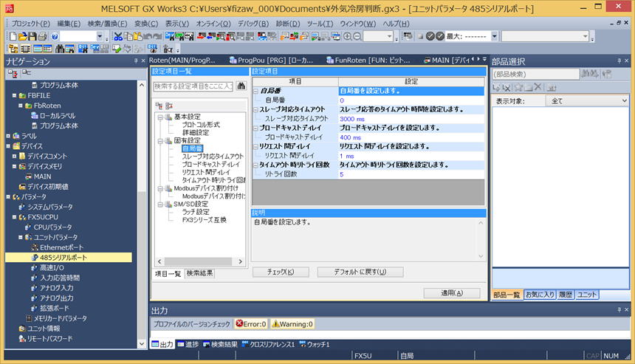This screenshot has height=364, width=635.
Task: Click the Paste clipboard icon
Action: [x=137, y=36]
